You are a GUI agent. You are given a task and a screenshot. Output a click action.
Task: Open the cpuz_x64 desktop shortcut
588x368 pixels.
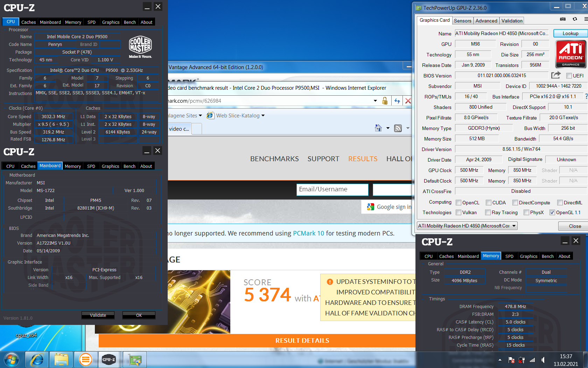[26, 335]
